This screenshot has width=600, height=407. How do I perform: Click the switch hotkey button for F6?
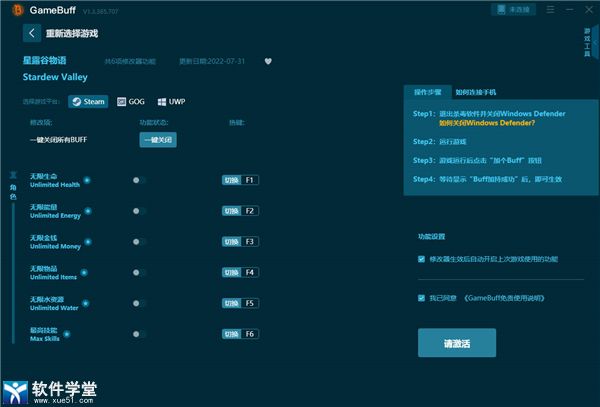click(x=232, y=334)
